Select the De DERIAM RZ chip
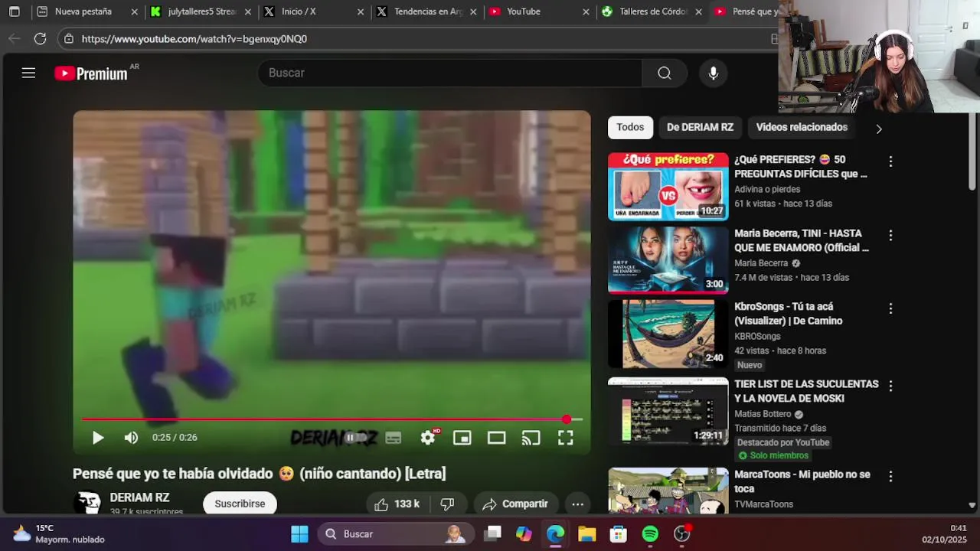Image resolution: width=980 pixels, height=551 pixels. (x=700, y=127)
